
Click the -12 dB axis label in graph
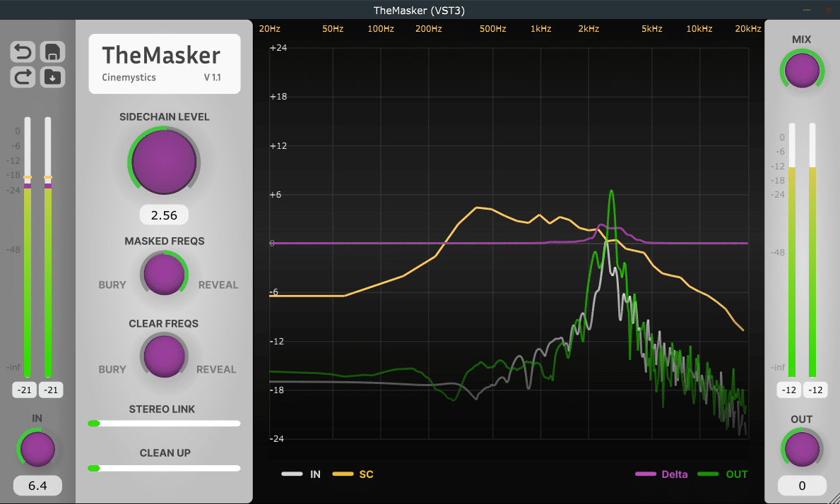pos(276,341)
